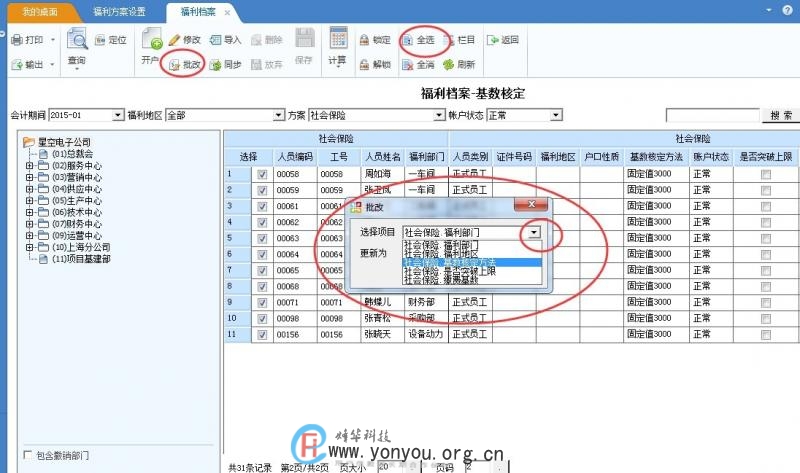Switch to the 我的桌面 tab

click(39, 12)
